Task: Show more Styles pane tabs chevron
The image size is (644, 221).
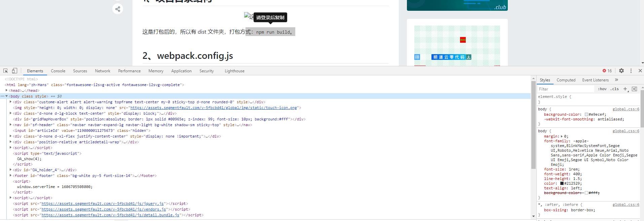Action: pyautogui.click(x=616, y=80)
